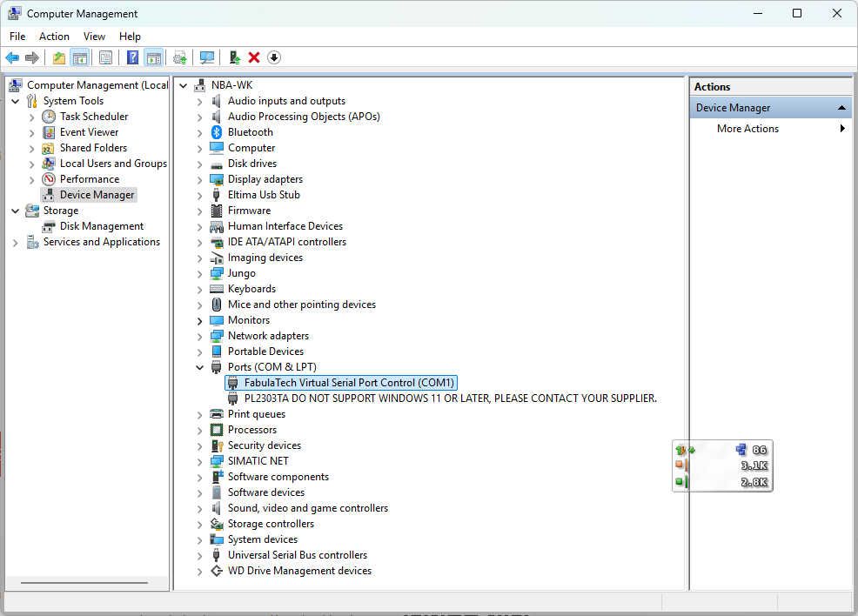Collapse the Ports (COM & LPT) category
Screen dimensions: 858x616
coord(200,368)
